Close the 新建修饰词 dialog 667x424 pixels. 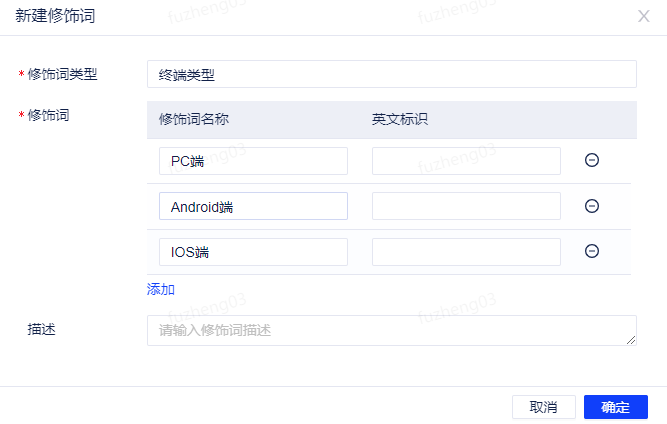point(644,16)
